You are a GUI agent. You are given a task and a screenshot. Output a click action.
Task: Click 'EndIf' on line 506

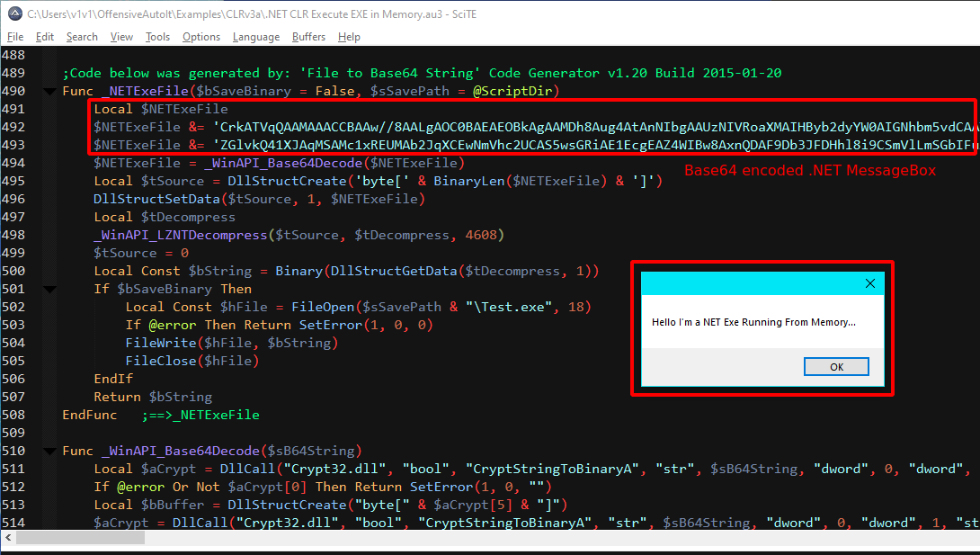pyautogui.click(x=113, y=380)
